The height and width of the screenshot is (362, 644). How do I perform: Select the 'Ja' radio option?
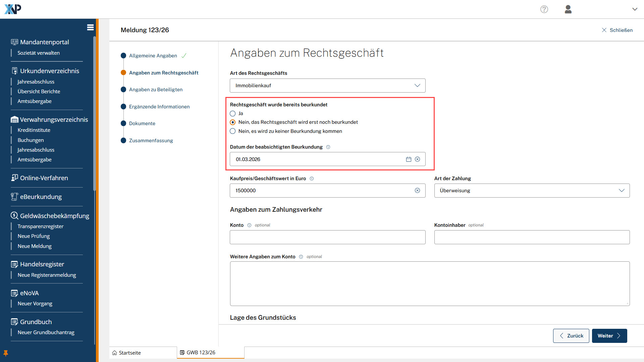(x=233, y=114)
